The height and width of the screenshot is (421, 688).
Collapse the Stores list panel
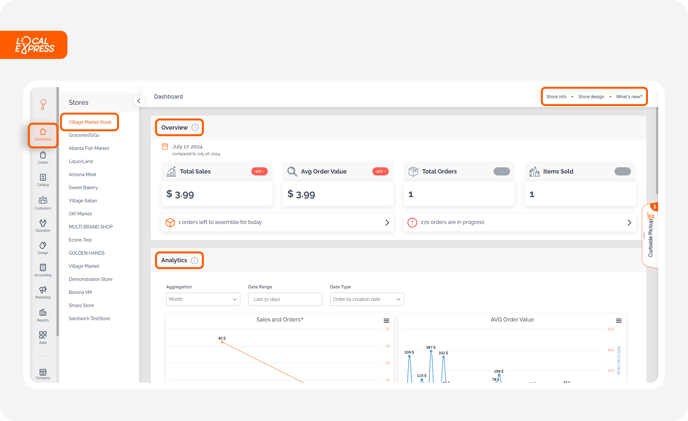[x=140, y=98]
